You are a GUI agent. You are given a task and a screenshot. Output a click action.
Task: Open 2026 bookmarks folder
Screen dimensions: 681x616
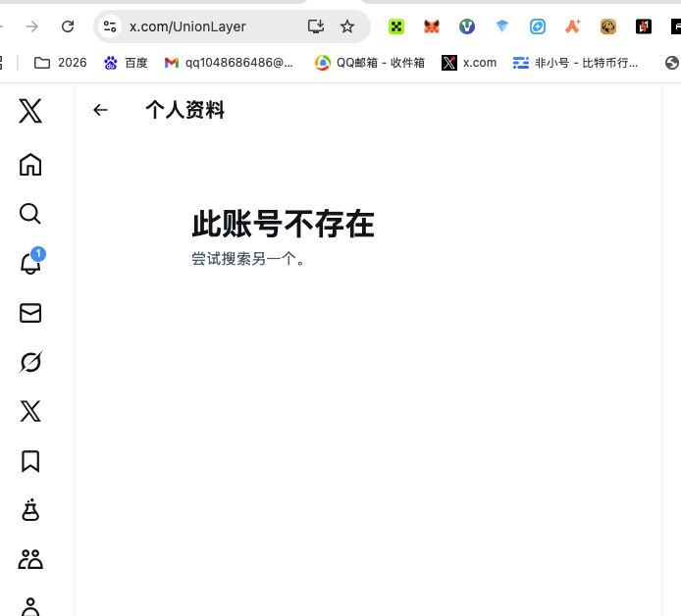pyautogui.click(x=61, y=63)
